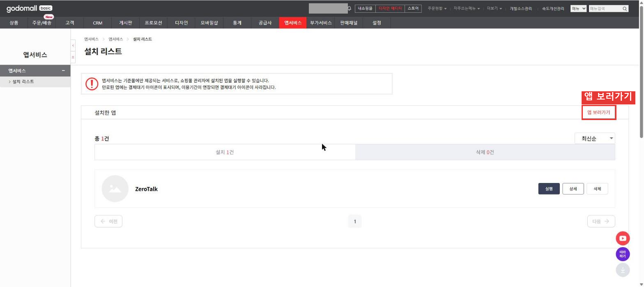Click the 스토어 button
The width and height of the screenshot is (644, 287).
[x=413, y=9]
